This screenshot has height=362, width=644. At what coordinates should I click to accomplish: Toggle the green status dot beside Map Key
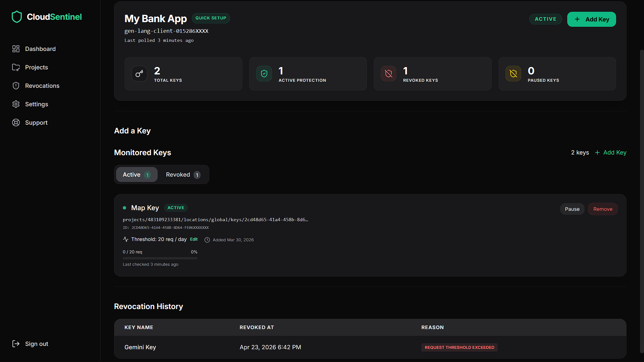[x=124, y=208]
